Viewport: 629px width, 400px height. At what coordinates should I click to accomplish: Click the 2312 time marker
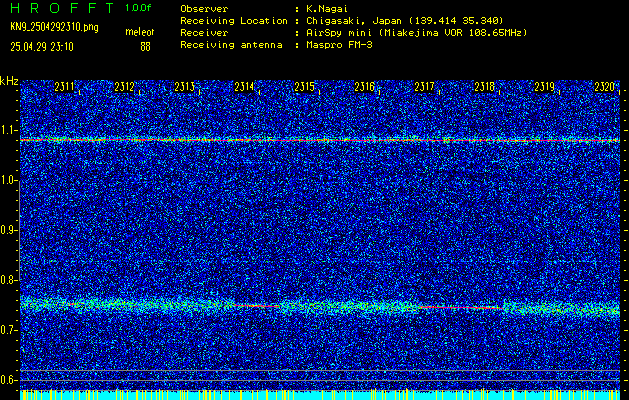coord(124,87)
